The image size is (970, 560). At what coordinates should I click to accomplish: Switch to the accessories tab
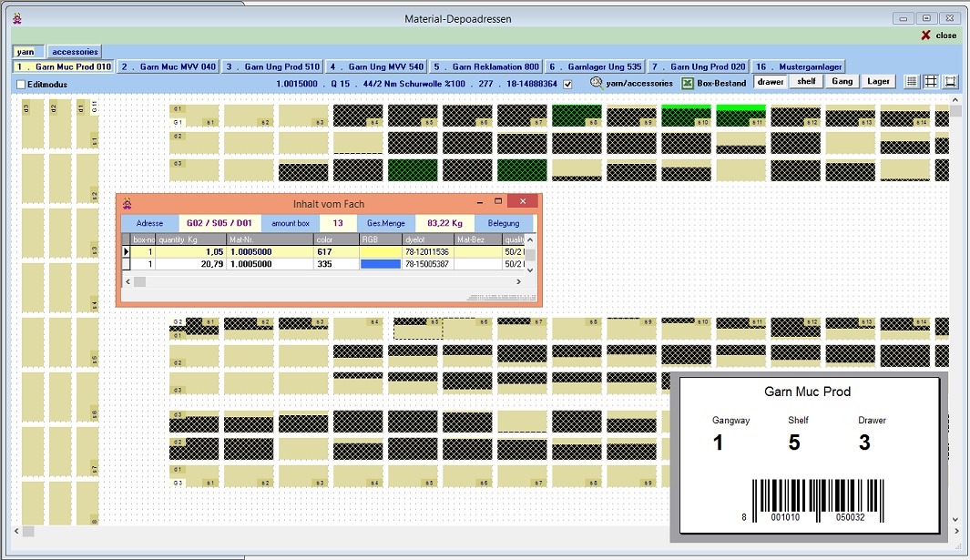point(75,52)
